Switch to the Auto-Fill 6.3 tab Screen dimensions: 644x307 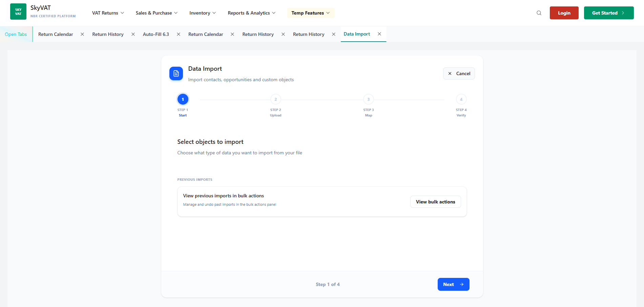(x=156, y=34)
